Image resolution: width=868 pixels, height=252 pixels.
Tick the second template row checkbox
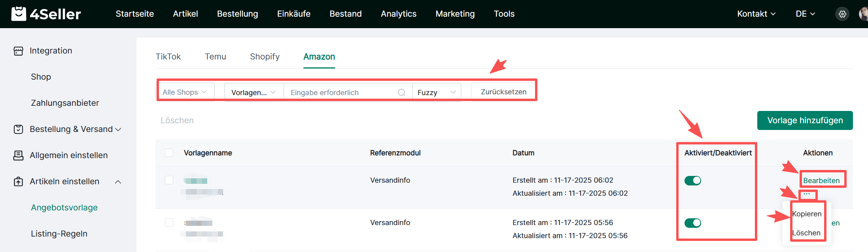tap(169, 222)
